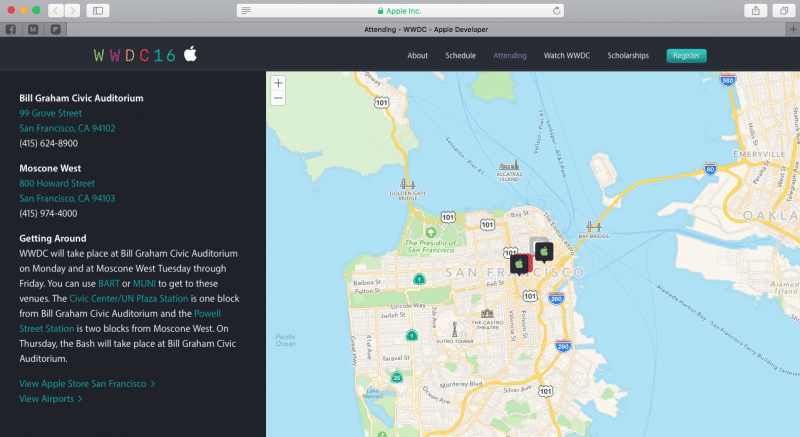800x437 pixels.
Task: Click phone number (415) 624-8900
Action: point(48,143)
